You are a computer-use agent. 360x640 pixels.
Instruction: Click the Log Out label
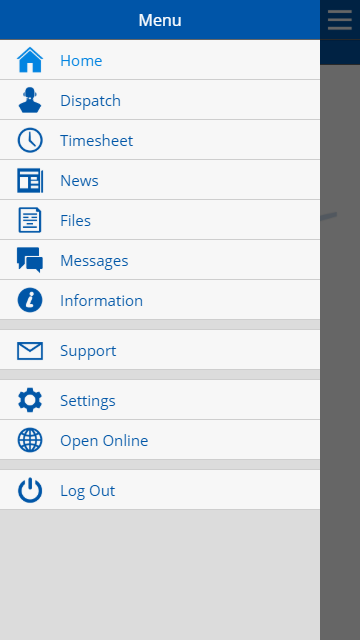click(x=87, y=491)
